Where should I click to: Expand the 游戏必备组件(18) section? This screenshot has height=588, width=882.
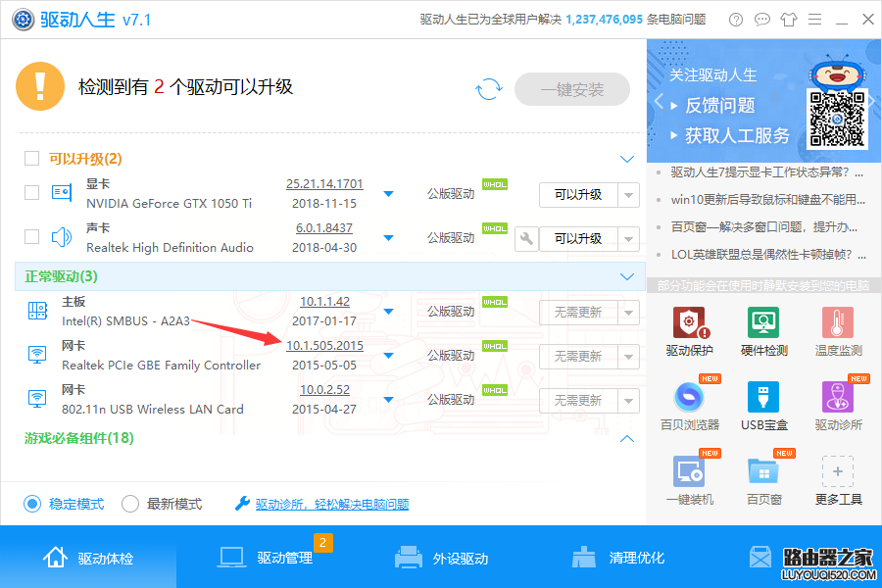(627, 439)
